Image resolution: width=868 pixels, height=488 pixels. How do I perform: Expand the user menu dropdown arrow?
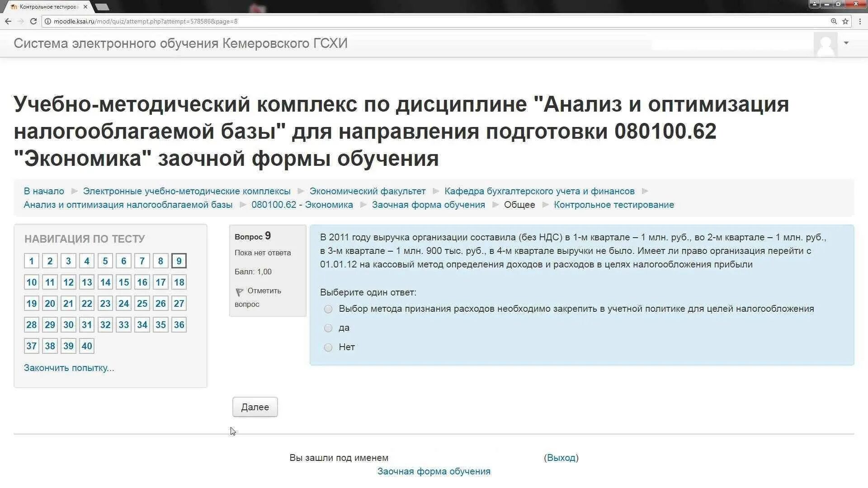coord(846,43)
